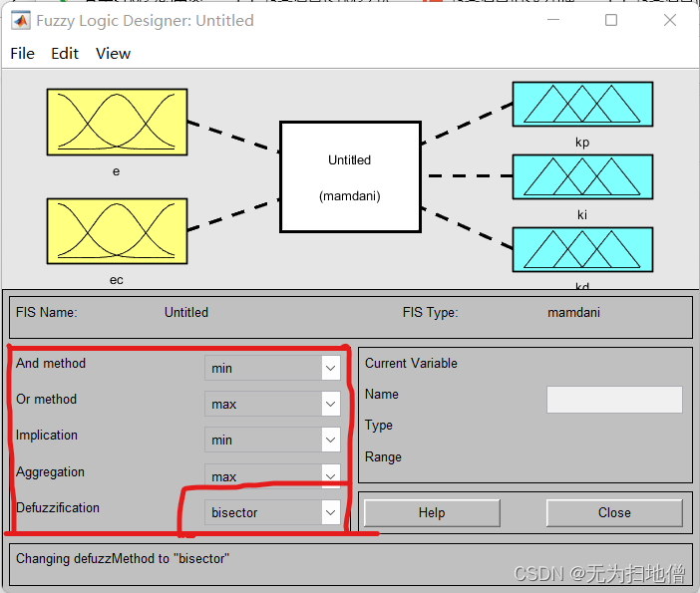Image resolution: width=700 pixels, height=593 pixels.
Task: Open the Untitled mamdani rule block
Action: point(350,177)
